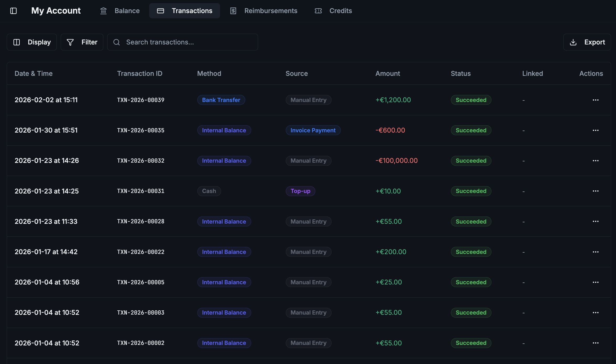Open the Filter dropdown
The height and width of the screenshot is (364, 616).
click(82, 42)
